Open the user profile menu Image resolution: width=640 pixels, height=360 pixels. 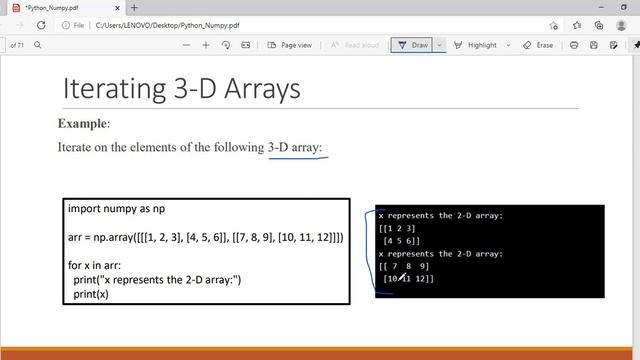click(x=621, y=25)
